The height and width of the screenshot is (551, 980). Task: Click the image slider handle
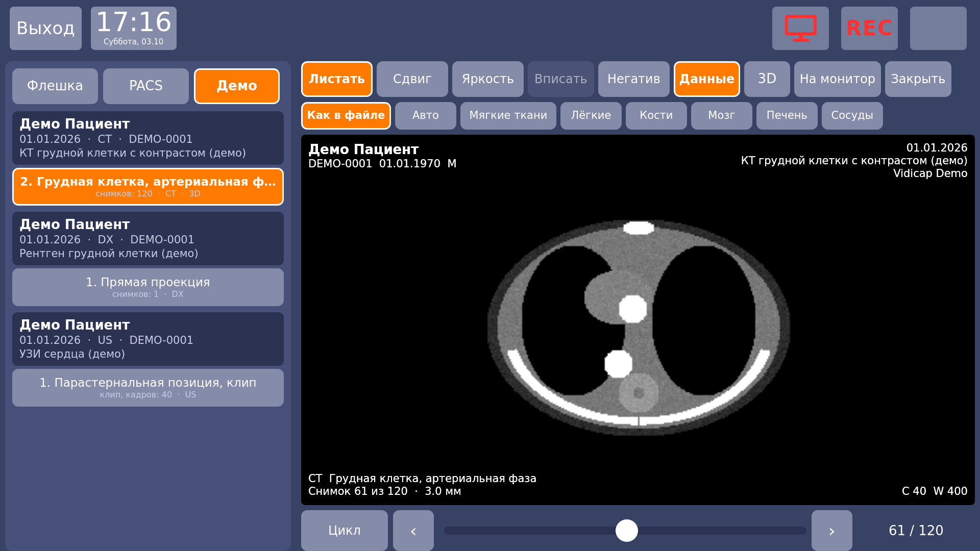click(x=627, y=531)
